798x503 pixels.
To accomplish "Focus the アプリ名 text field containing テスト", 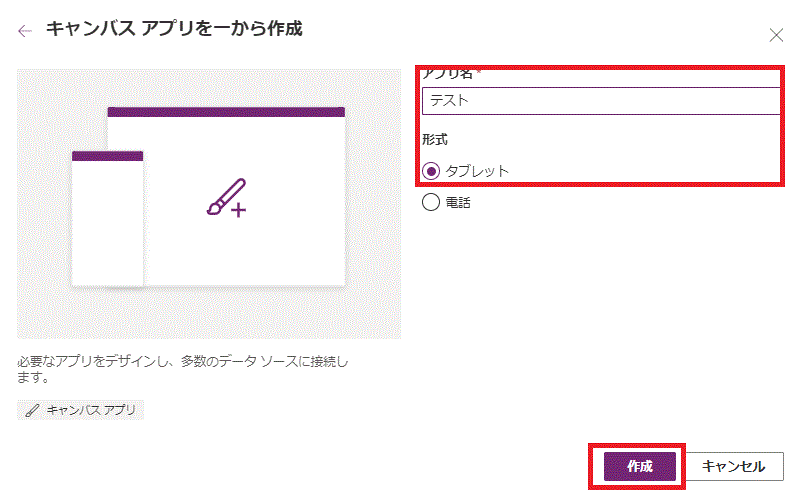I will tap(600, 101).
